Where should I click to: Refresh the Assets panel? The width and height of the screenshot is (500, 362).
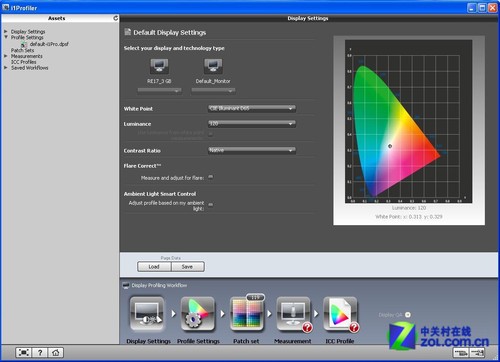coord(116,18)
